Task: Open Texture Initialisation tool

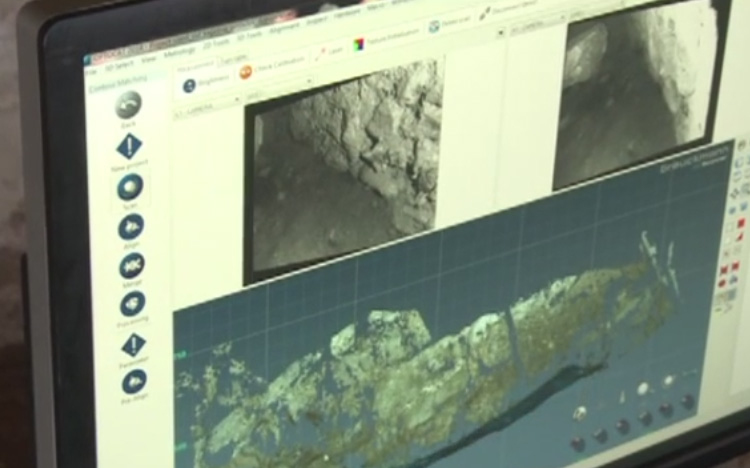Action: (x=386, y=38)
